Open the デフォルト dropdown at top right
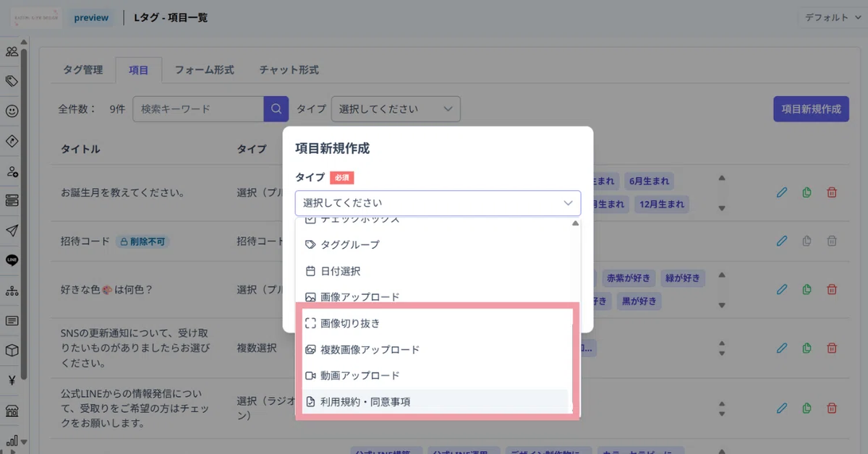The width and height of the screenshot is (868, 454). click(x=832, y=17)
